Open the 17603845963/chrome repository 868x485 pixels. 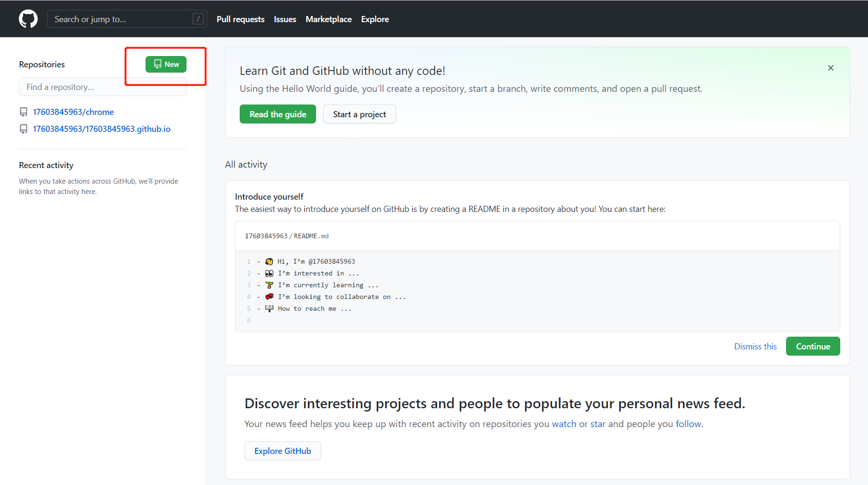pyautogui.click(x=73, y=112)
